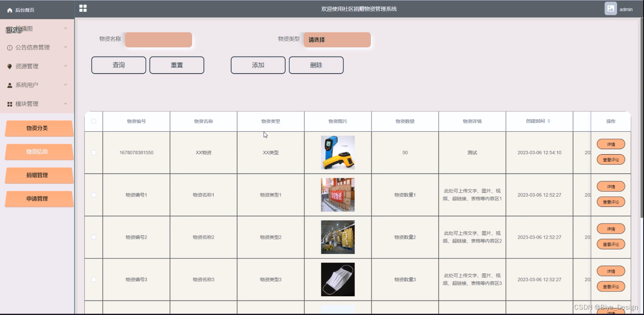This screenshot has width=644, height=315.
Task: Open the red banner boxes image of 物资名称1
Action: [338, 195]
